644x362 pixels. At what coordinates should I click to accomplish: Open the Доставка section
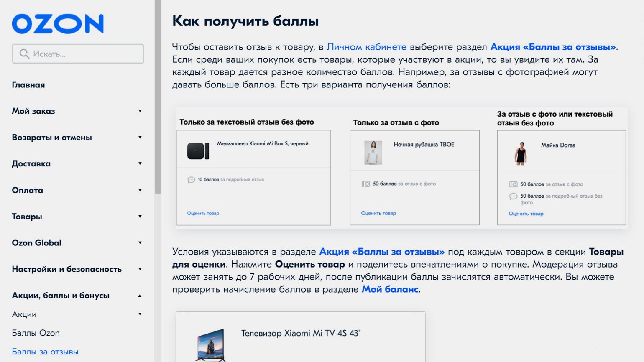coord(31,164)
